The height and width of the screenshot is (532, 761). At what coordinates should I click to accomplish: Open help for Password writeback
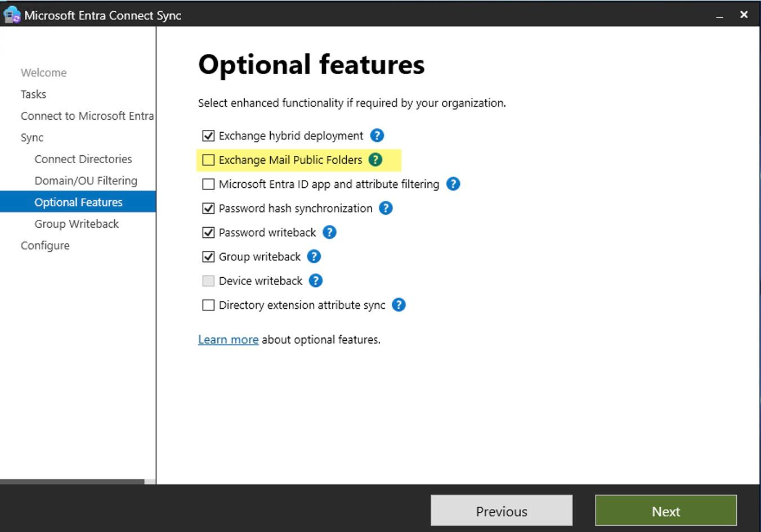coord(330,232)
